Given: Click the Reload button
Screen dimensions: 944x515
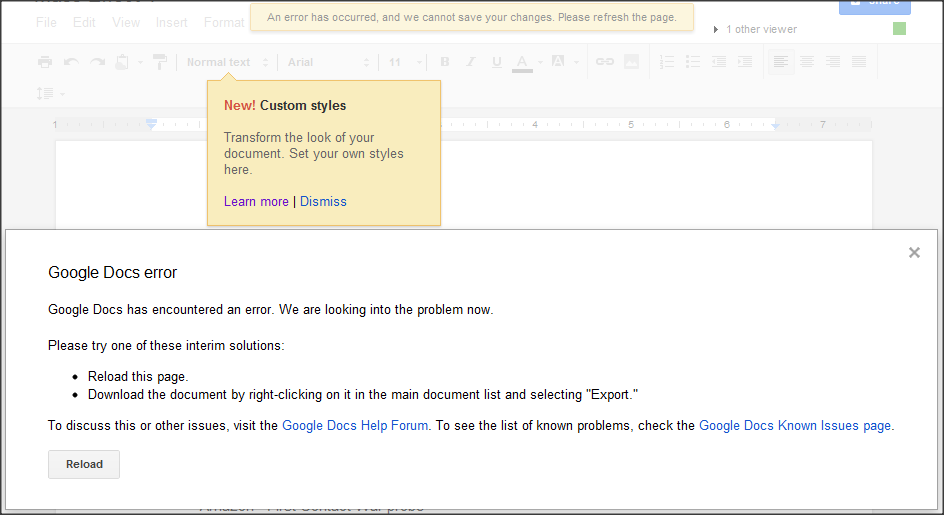Looking at the screenshot, I should point(84,464).
